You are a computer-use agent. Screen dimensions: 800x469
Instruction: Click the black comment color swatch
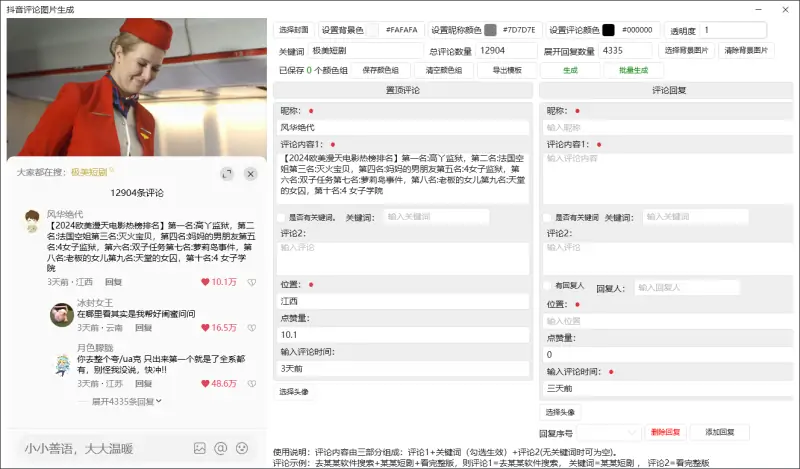(x=608, y=30)
